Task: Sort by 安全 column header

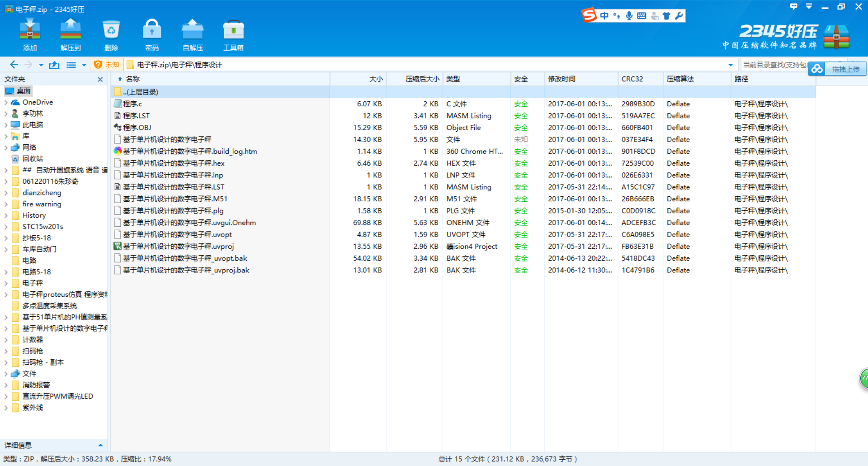Action: (x=527, y=79)
